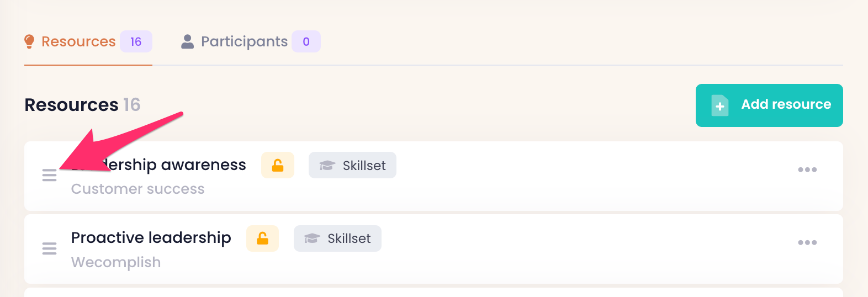868x297 pixels.
Task: Open the Proactive leadership resource title
Action: click(151, 237)
